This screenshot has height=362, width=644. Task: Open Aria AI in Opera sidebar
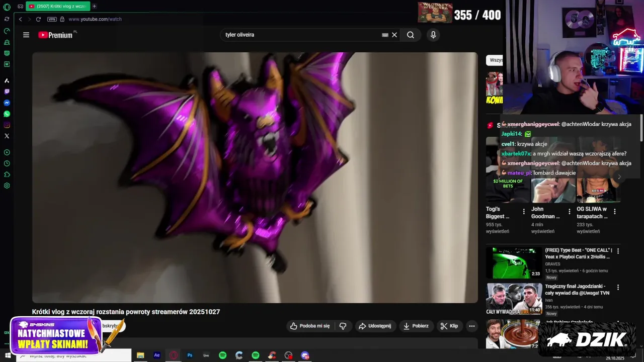coord(7,80)
